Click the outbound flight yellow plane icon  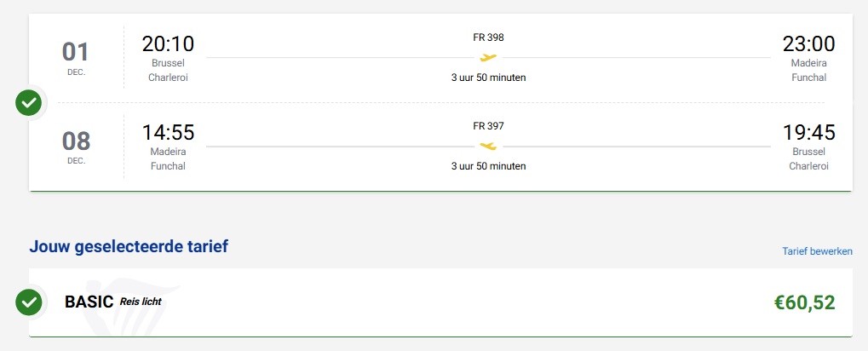488,58
